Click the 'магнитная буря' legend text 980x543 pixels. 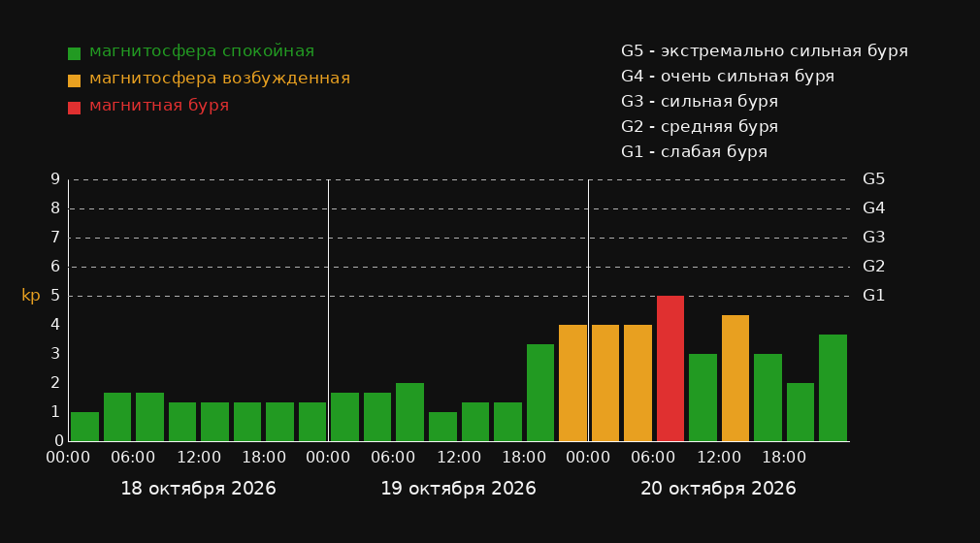pyautogui.click(x=159, y=106)
